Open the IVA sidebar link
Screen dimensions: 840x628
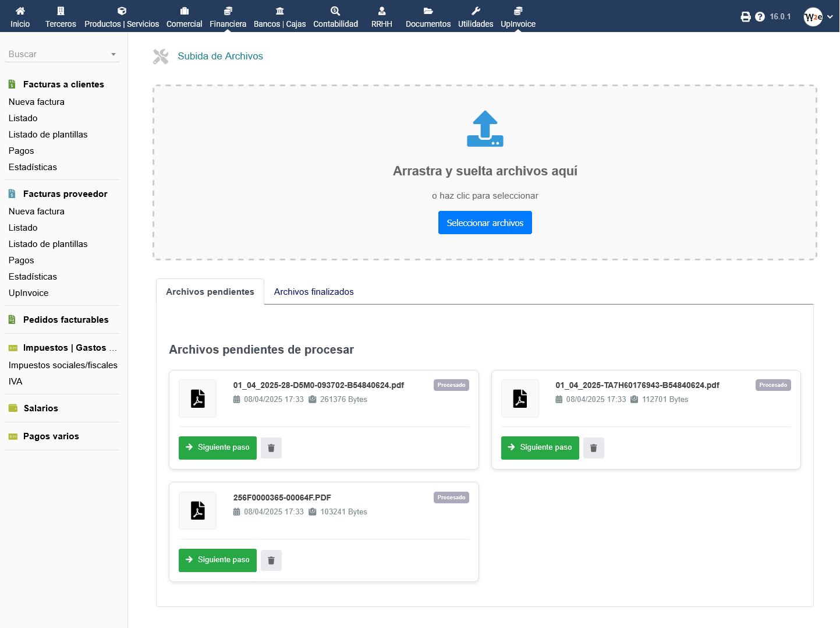click(16, 382)
